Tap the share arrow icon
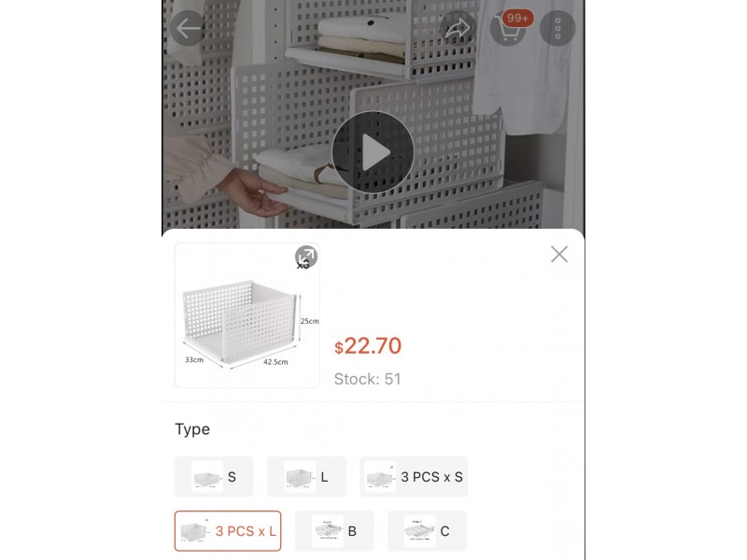 458,28
